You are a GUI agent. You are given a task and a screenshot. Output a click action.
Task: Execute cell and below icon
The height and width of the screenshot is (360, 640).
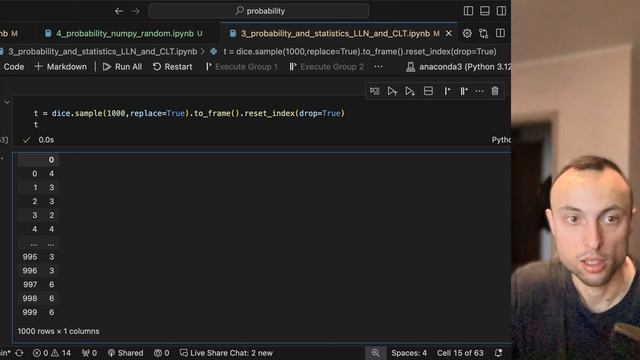[410, 91]
